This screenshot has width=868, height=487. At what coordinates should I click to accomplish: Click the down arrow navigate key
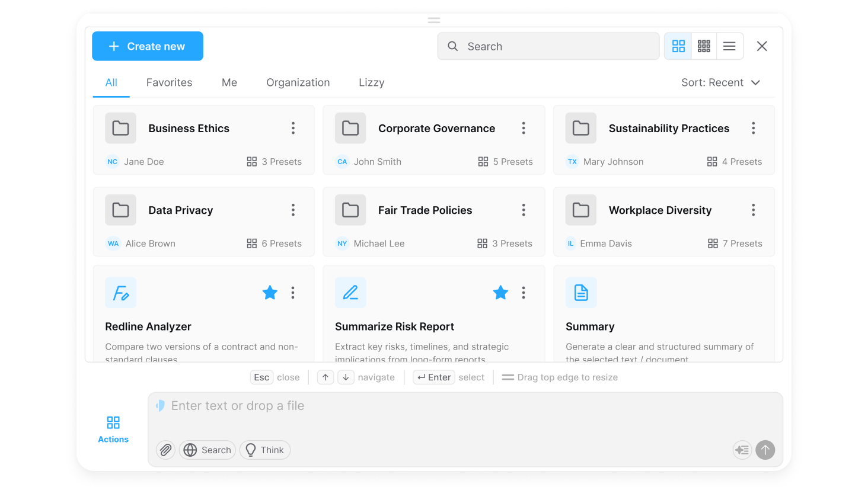pyautogui.click(x=346, y=377)
